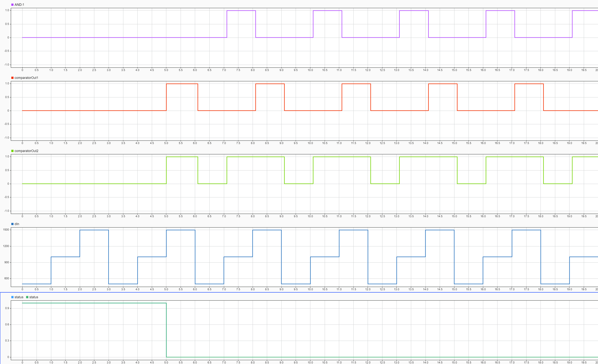
Task: Click the red comparatorOut1 legend swatch
Action: [x=12, y=78]
